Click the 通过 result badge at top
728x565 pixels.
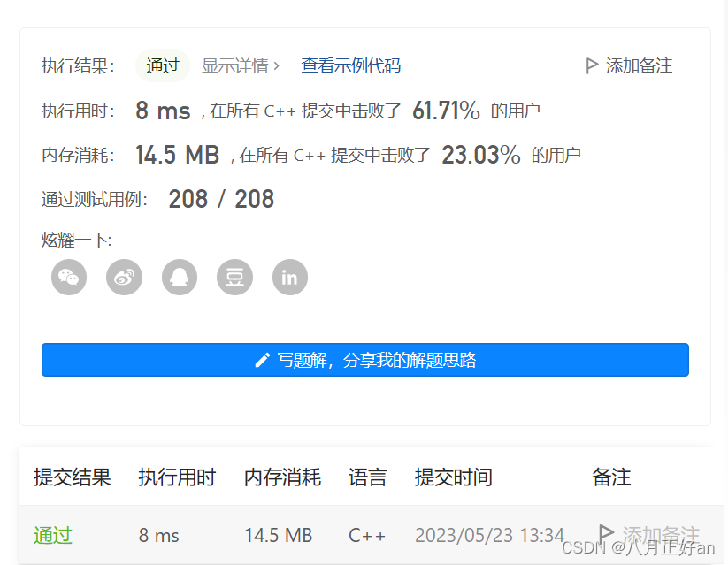pyautogui.click(x=163, y=65)
